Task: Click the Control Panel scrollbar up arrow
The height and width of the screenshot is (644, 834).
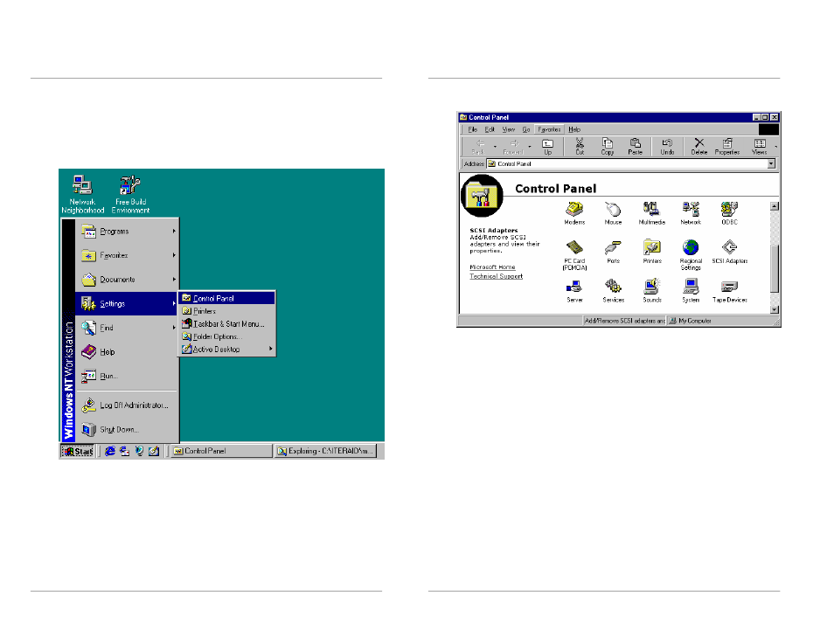Action: click(x=775, y=206)
